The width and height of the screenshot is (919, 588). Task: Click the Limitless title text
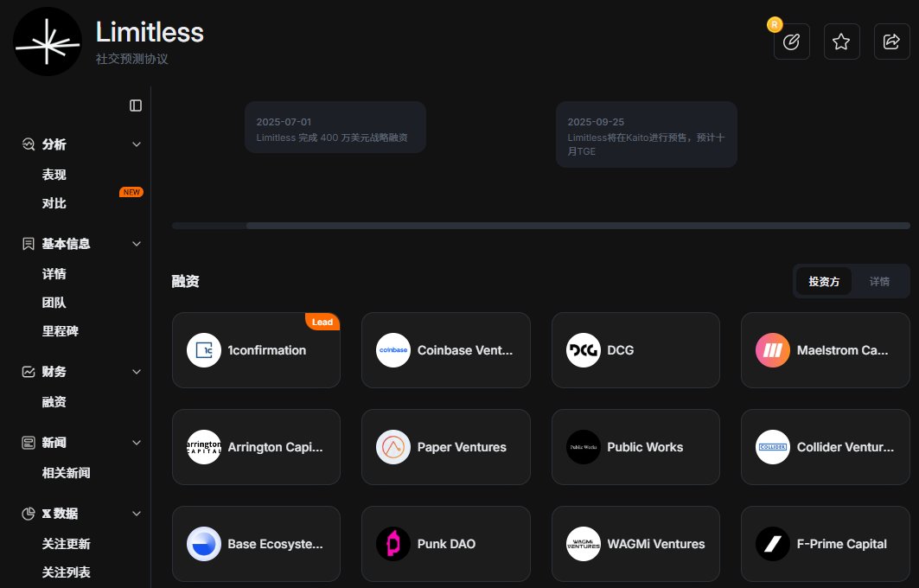point(150,32)
